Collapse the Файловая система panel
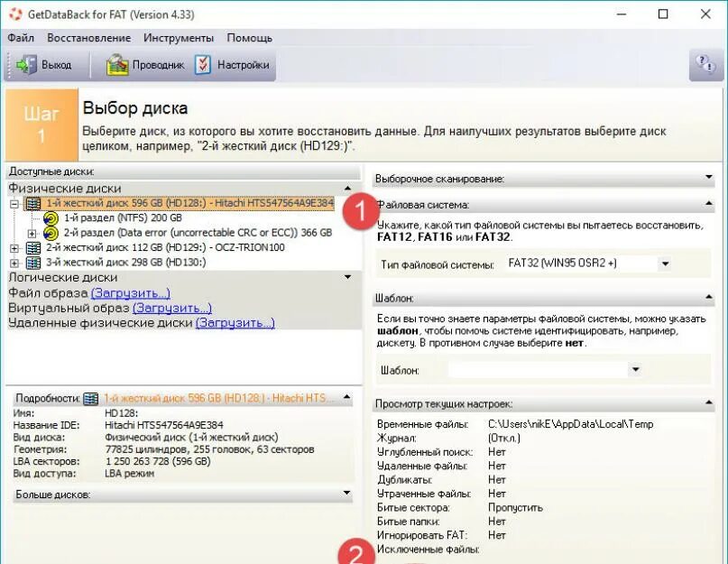This screenshot has width=728, height=564. tap(708, 203)
